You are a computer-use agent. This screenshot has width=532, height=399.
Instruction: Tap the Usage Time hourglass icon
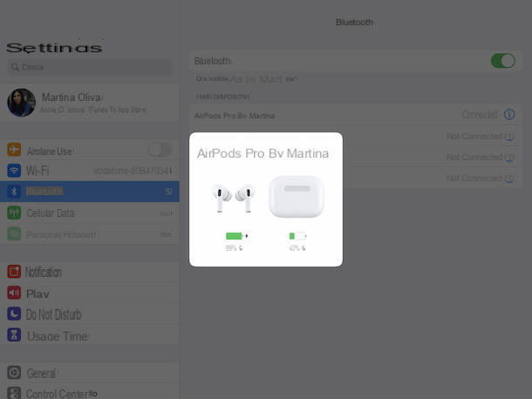pyautogui.click(x=14, y=335)
